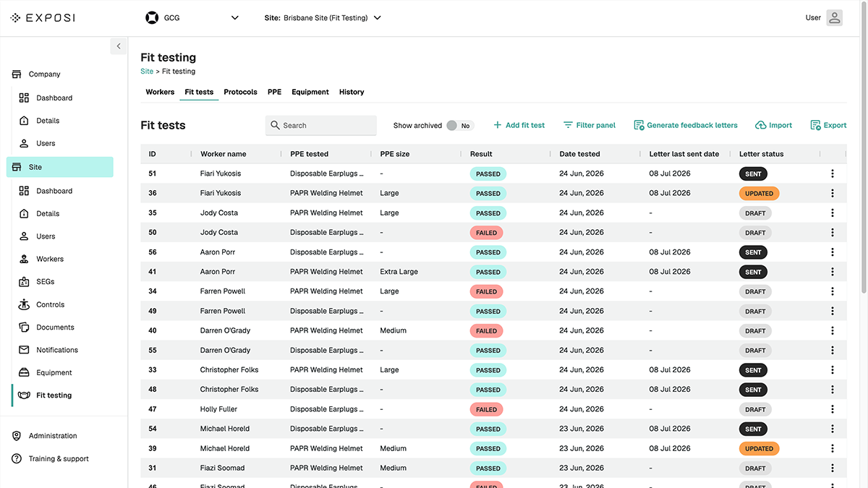Open kebab menu for Jody Costa row 50

click(833, 233)
